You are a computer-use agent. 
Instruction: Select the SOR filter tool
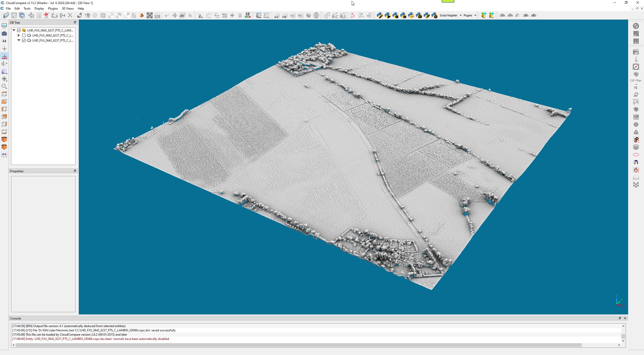[x=157, y=16]
